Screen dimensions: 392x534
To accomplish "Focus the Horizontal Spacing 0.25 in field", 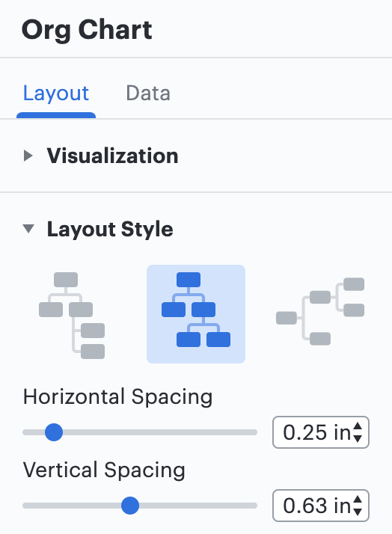I will click(316, 432).
